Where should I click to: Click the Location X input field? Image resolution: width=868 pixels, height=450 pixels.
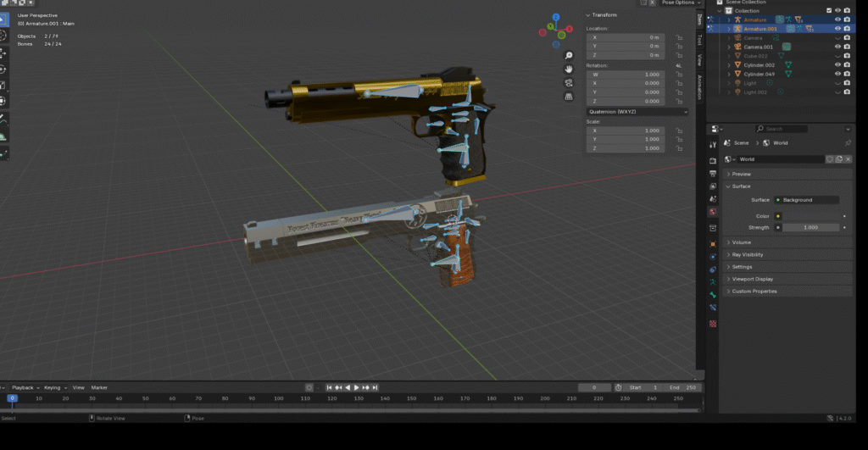[626, 37]
